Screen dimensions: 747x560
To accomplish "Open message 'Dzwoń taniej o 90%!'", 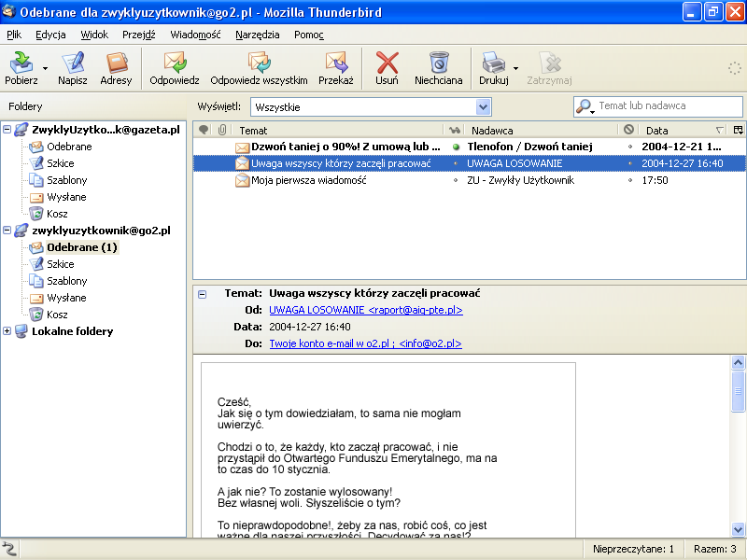I will [345, 147].
